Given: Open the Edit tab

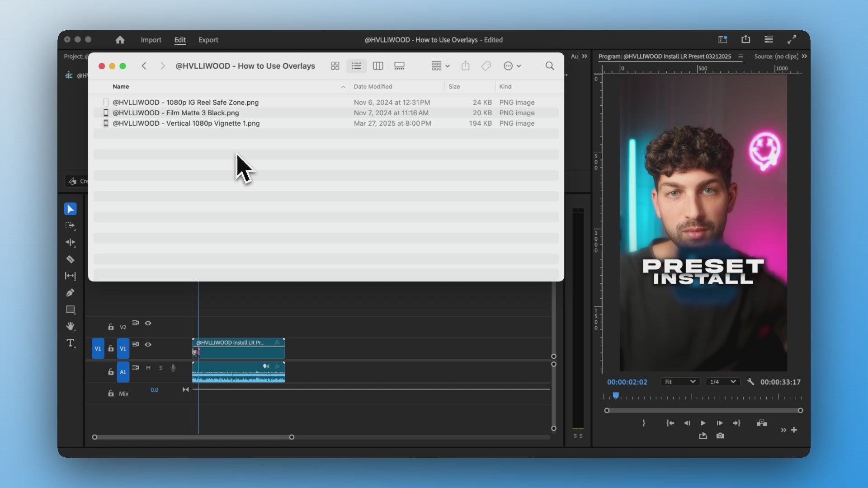Looking at the screenshot, I should click(180, 40).
